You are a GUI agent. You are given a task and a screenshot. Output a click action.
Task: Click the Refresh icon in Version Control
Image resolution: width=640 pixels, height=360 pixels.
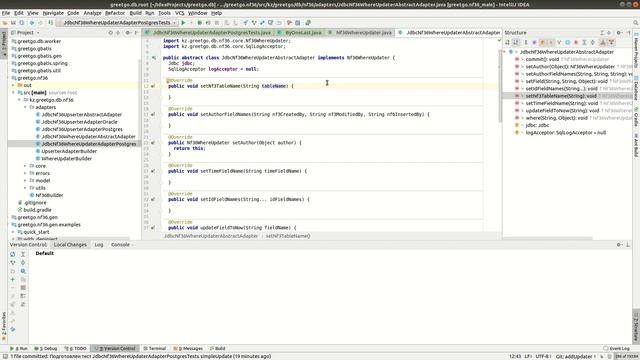coord(13,254)
